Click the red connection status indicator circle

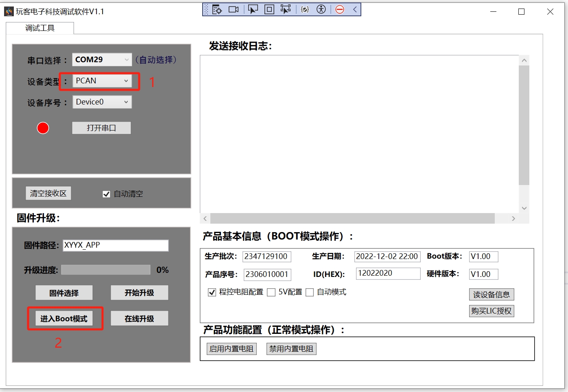(x=43, y=128)
